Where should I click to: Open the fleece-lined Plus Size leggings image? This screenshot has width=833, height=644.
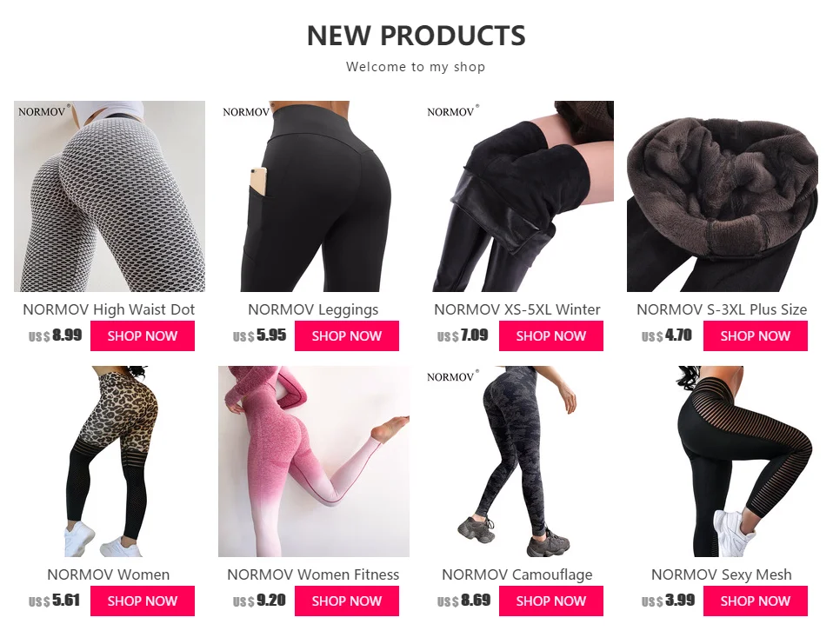click(x=723, y=196)
